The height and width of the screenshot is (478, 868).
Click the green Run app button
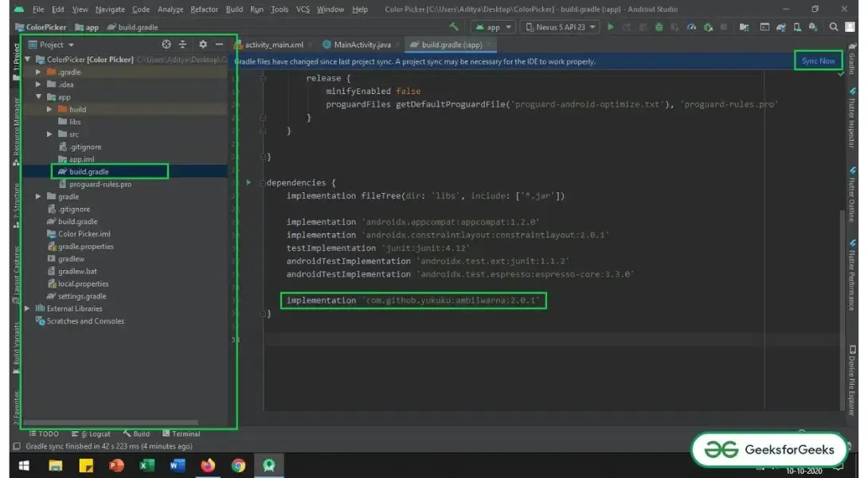[x=611, y=27]
